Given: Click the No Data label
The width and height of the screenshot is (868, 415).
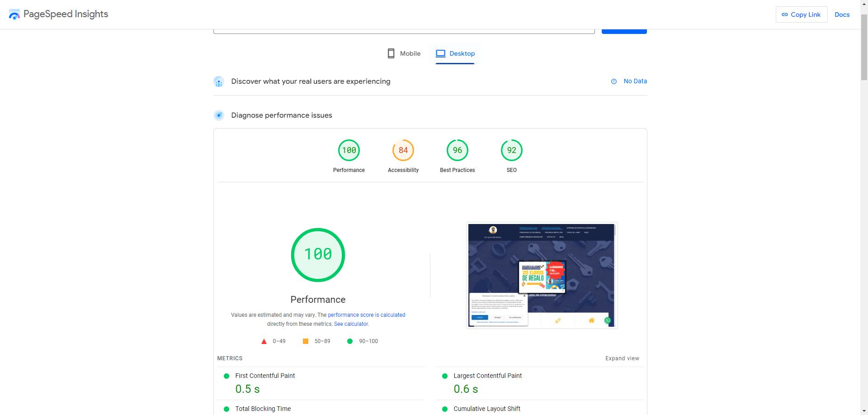Looking at the screenshot, I should 635,81.
